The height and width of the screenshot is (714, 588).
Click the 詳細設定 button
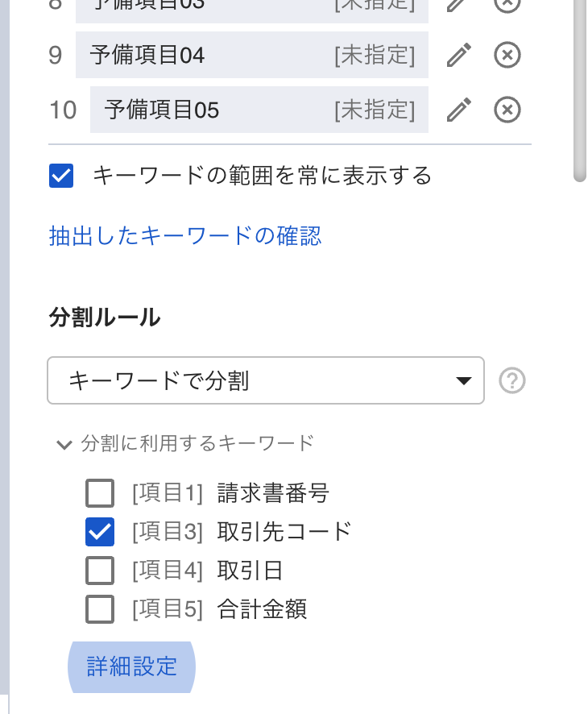click(131, 667)
